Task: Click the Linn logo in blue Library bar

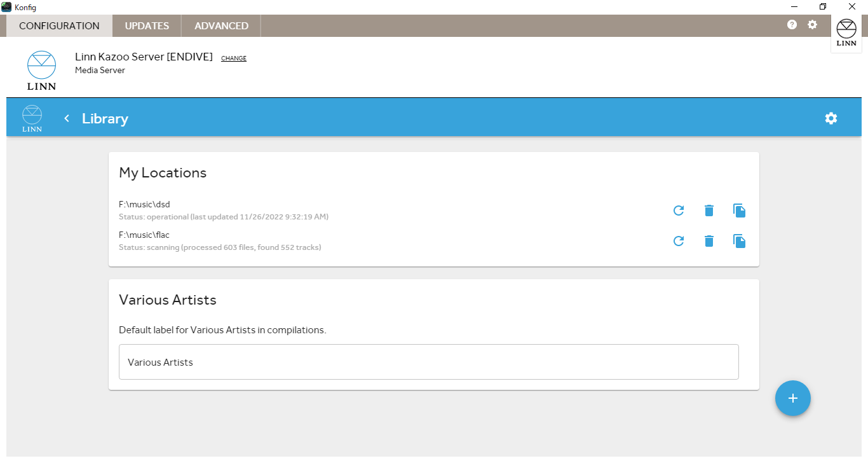Action: tap(32, 118)
